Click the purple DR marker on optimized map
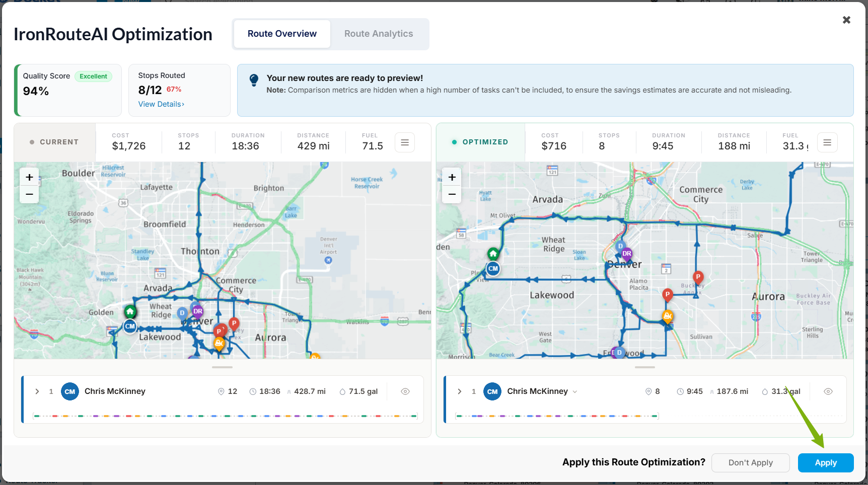 click(x=627, y=254)
